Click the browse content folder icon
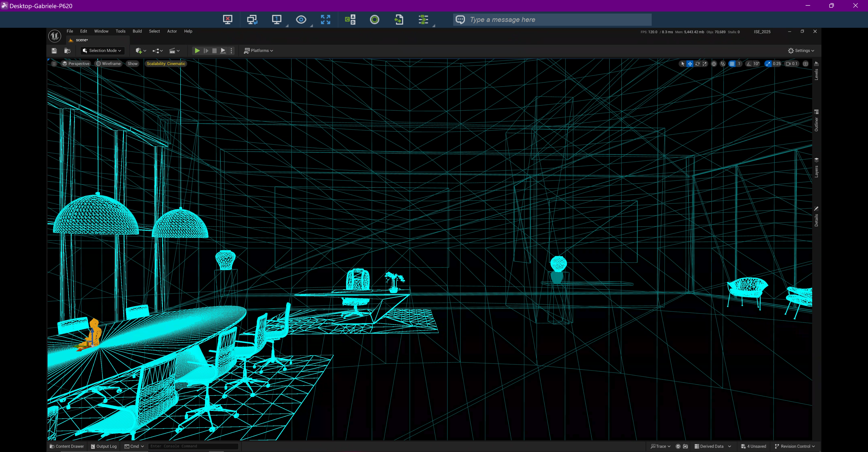 point(67,51)
